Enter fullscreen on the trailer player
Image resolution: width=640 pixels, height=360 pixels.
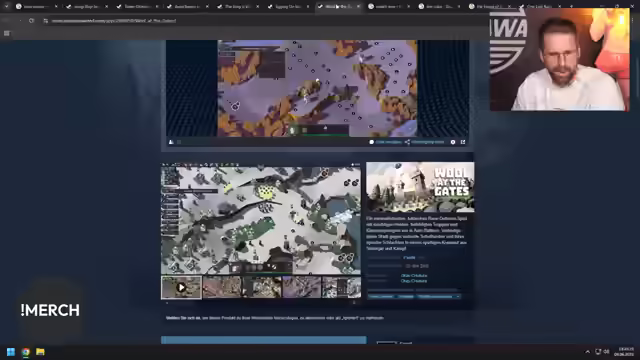pyautogui.click(x=463, y=142)
